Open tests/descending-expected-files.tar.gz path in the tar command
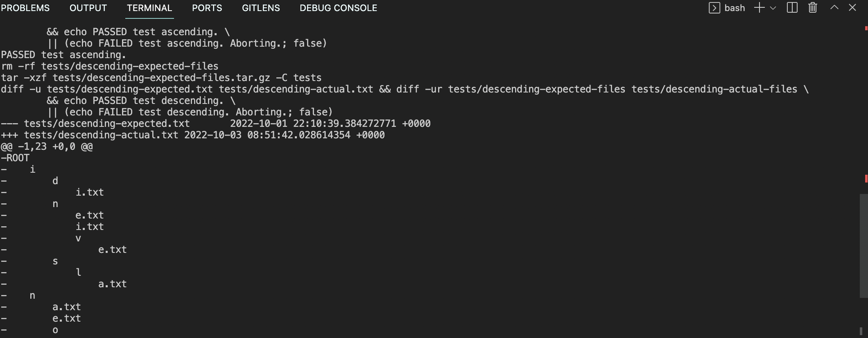 (x=161, y=78)
